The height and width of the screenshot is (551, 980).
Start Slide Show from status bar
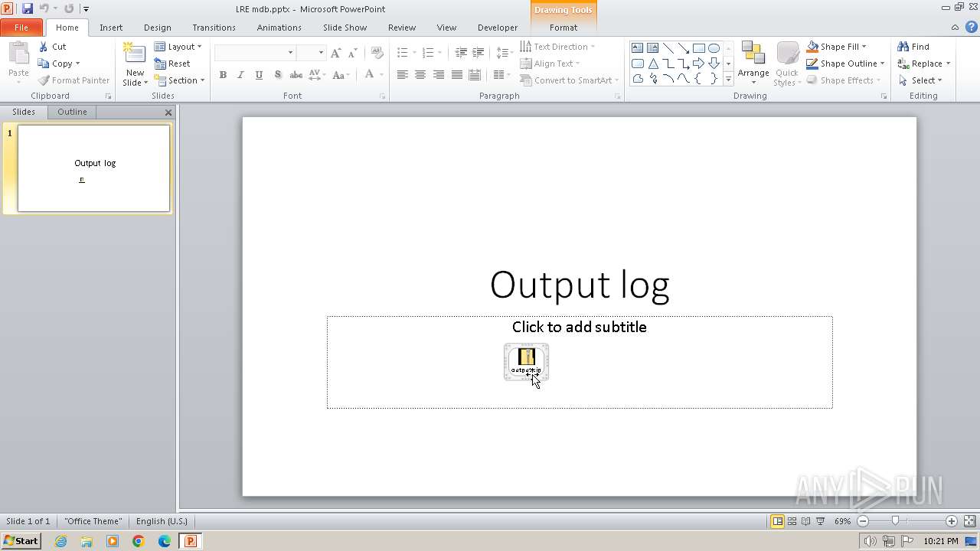[x=820, y=521]
